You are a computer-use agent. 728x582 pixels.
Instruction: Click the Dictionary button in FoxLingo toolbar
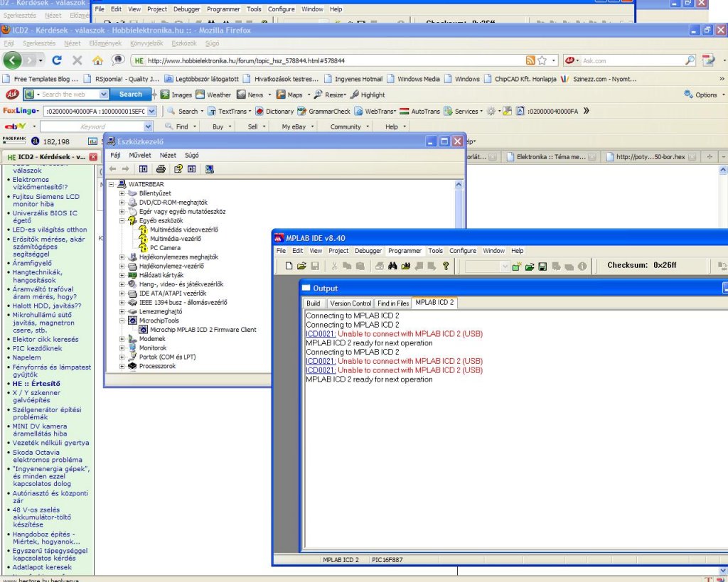point(274,112)
